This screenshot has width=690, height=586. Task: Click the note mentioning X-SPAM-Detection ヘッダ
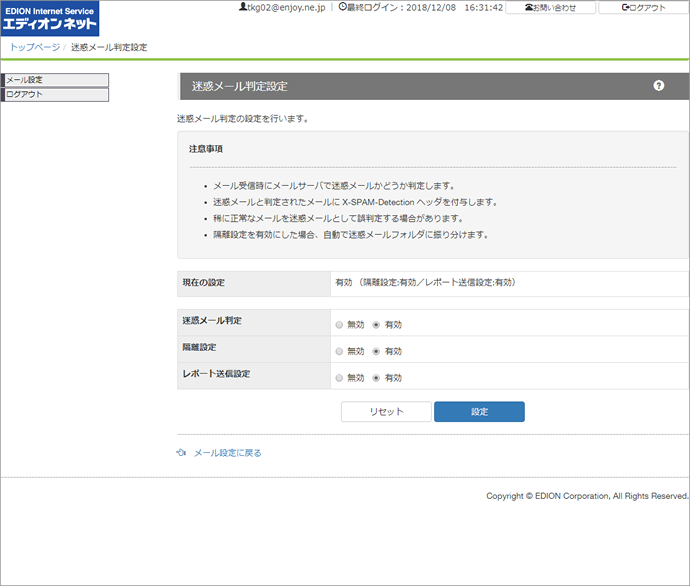(x=356, y=202)
